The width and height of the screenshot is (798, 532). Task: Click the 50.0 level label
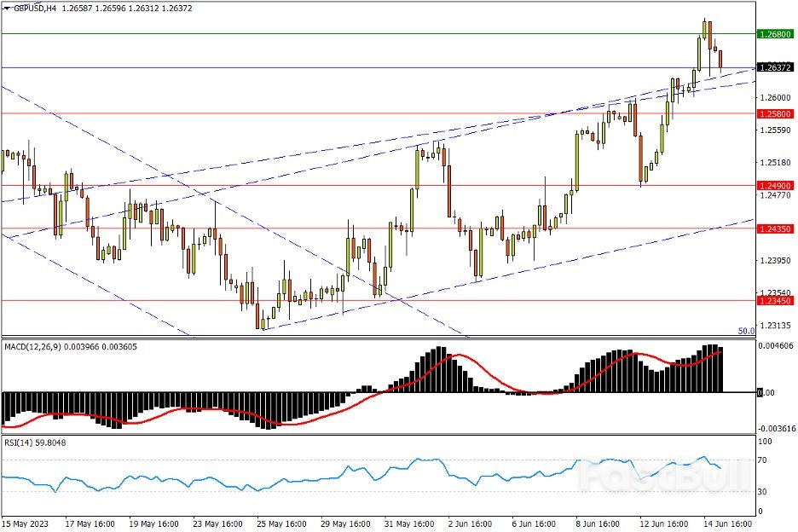coord(746,331)
